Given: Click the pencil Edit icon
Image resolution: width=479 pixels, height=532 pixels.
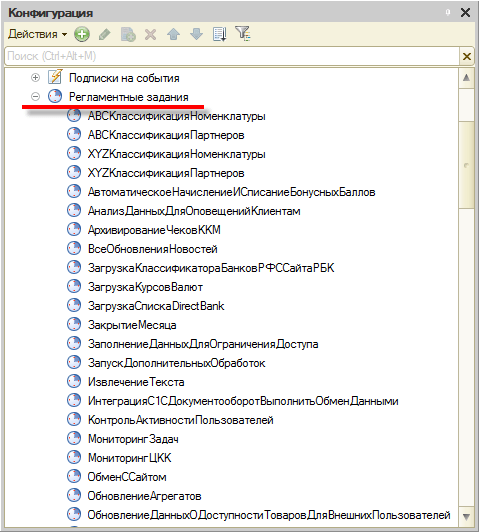Looking at the screenshot, I should (x=104, y=34).
